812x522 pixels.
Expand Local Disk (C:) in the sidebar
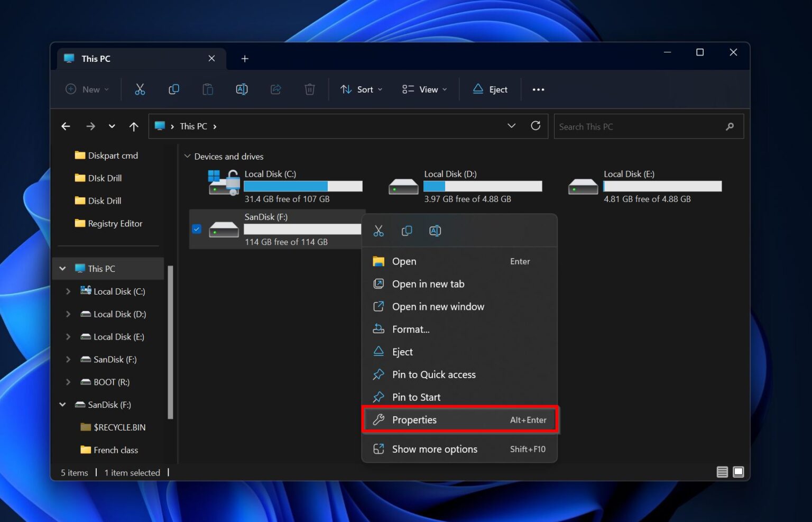tap(68, 291)
